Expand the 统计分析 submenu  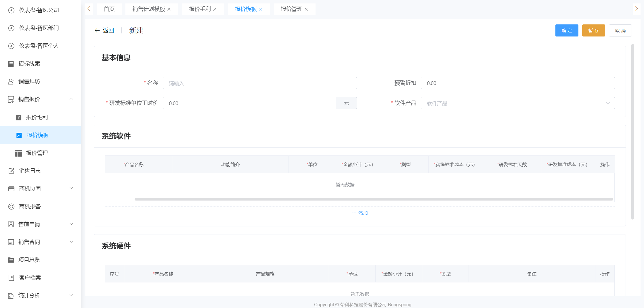pyautogui.click(x=71, y=295)
